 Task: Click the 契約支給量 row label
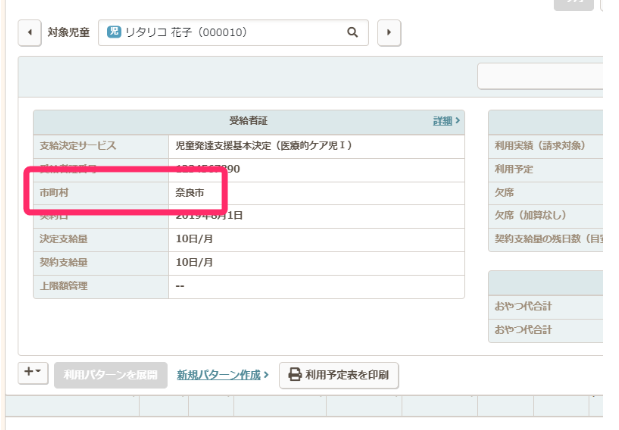coord(64,262)
